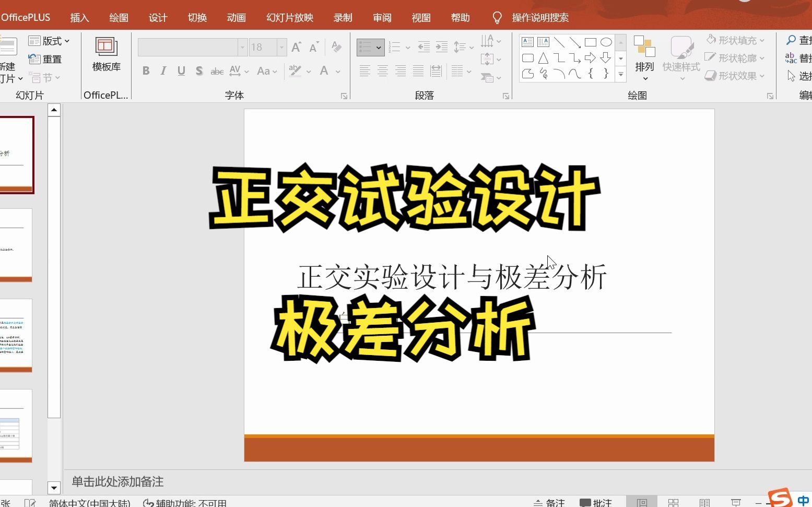Select the Oval shape in gallery
The width and height of the screenshot is (812, 507).
[606, 42]
